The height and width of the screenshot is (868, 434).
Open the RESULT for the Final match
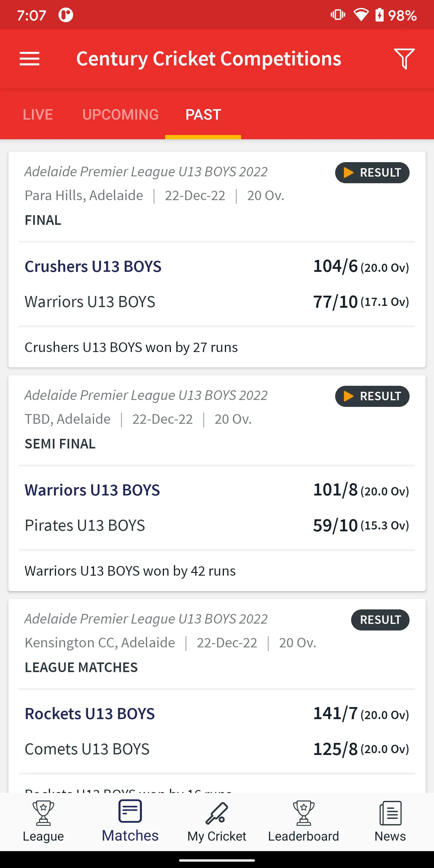tap(372, 172)
